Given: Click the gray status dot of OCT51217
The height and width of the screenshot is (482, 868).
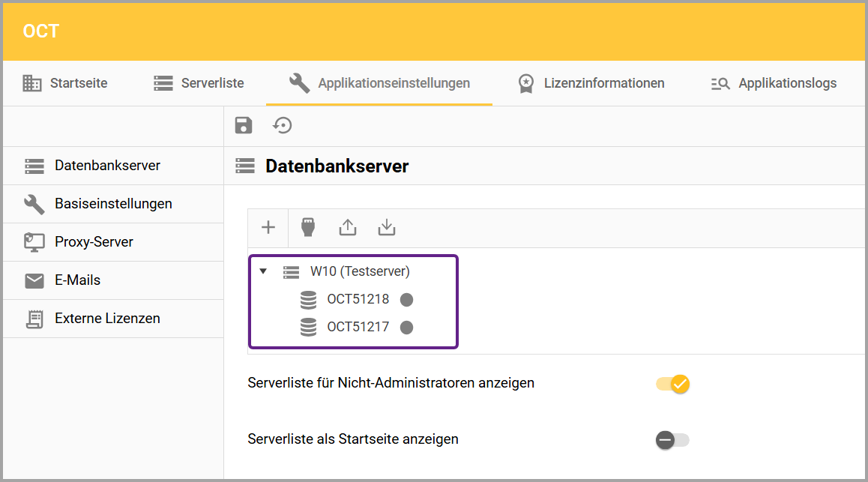Looking at the screenshot, I should pos(406,328).
